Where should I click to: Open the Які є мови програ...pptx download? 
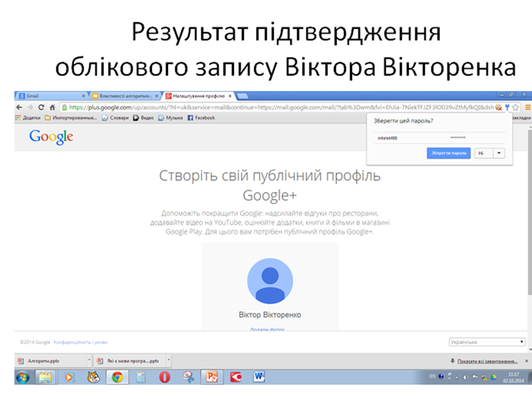point(130,361)
